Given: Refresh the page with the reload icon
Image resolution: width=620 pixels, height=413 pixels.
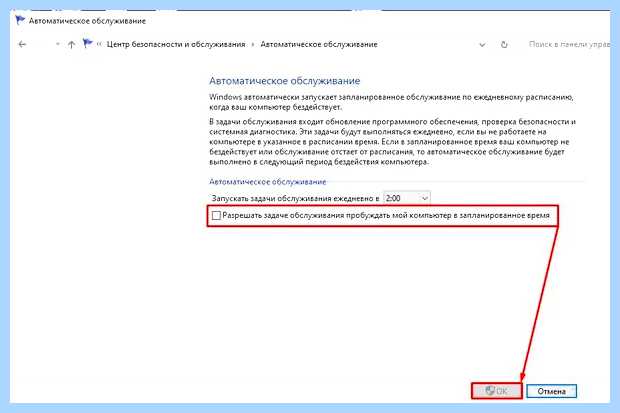Looking at the screenshot, I should (504, 45).
